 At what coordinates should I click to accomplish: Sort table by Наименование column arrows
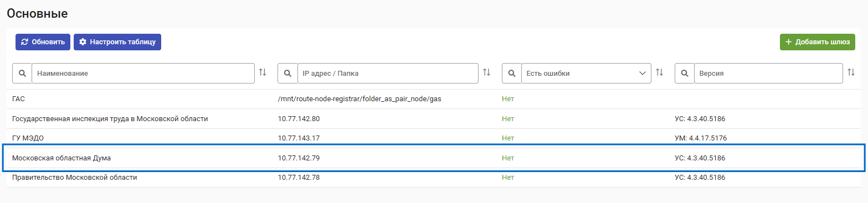tap(263, 72)
